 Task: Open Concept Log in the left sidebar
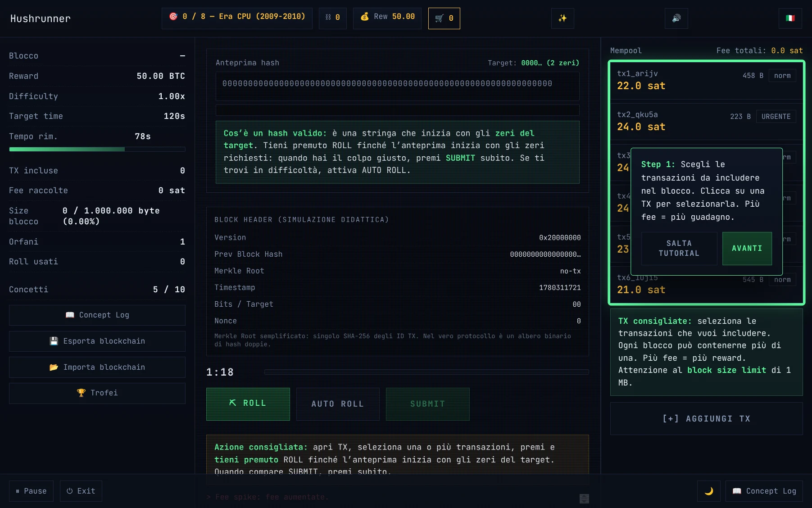97,315
